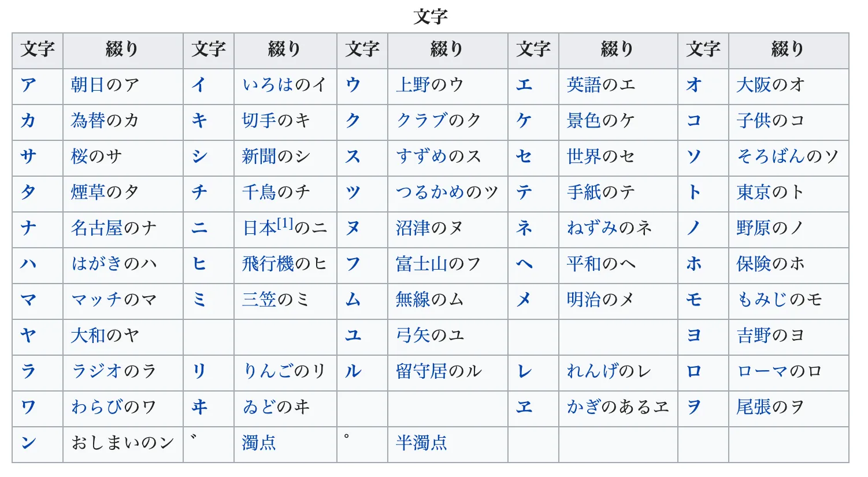Open the 為替のカ link
This screenshot has width=868, height=477.
(105, 121)
